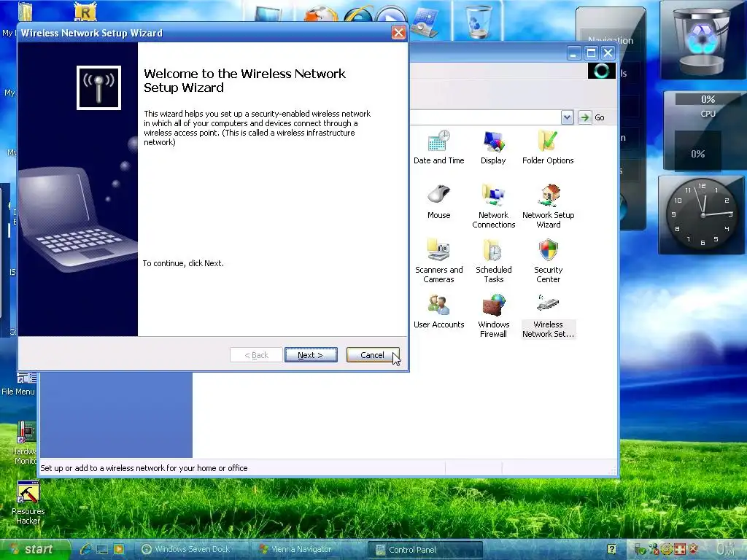This screenshot has width=747, height=560.
Task: Click the Control Panel status bar text
Action: (x=144, y=468)
